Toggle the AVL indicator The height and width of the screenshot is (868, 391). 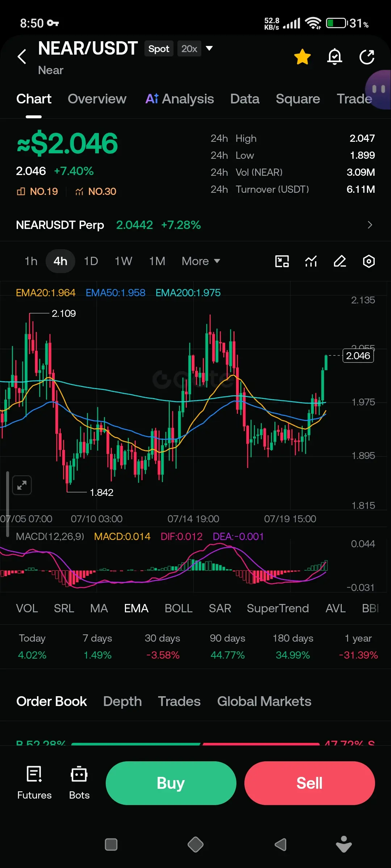point(336,608)
